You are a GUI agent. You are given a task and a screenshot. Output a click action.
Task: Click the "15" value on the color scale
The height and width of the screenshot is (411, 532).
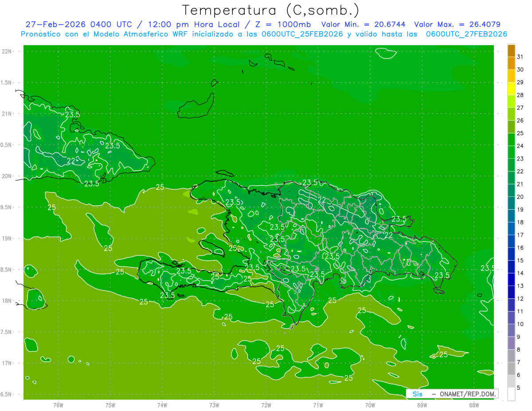(520, 260)
